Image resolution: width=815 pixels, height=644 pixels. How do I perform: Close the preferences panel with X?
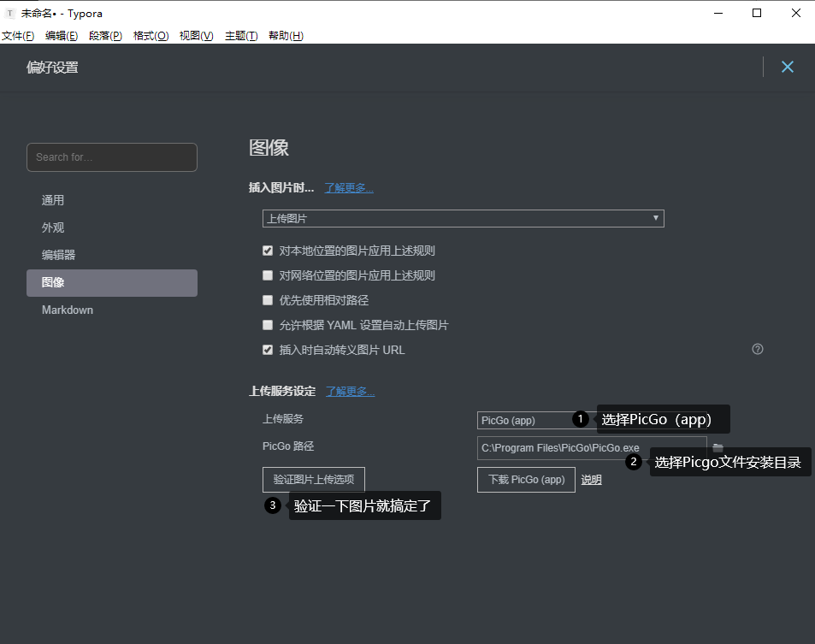point(788,67)
